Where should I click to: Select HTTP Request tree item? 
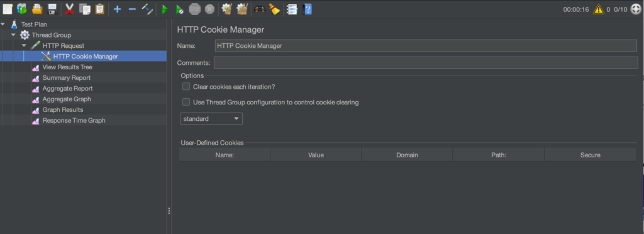[x=64, y=45]
